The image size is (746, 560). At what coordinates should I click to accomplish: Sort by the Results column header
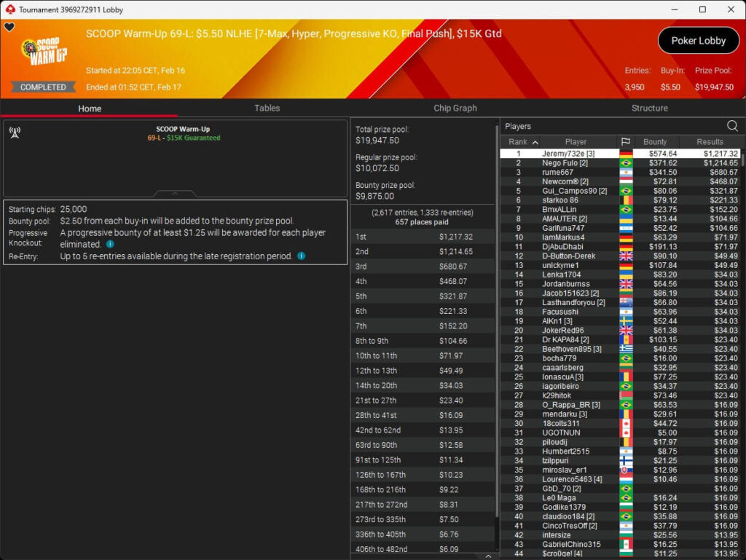point(710,142)
